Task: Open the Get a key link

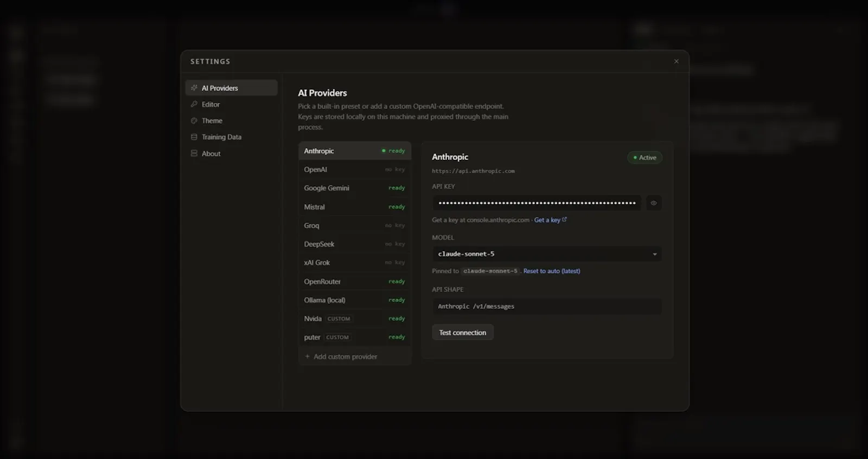Action: pos(547,220)
